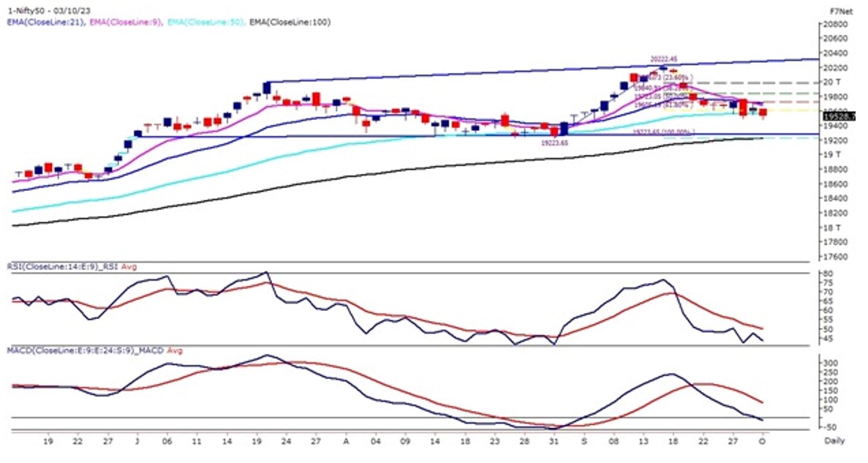Image resolution: width=868 pixels, height=463 pixels.
Task: Click the 24 date label on time axis
Action: pos(286,441)
